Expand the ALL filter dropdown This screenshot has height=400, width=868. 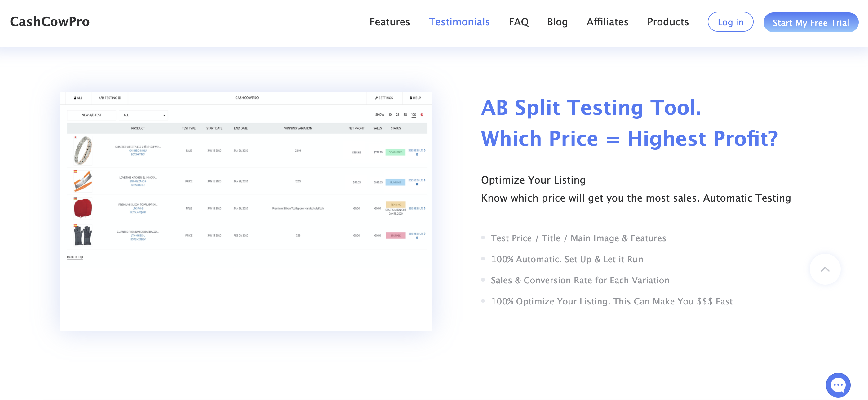[143, 115]
